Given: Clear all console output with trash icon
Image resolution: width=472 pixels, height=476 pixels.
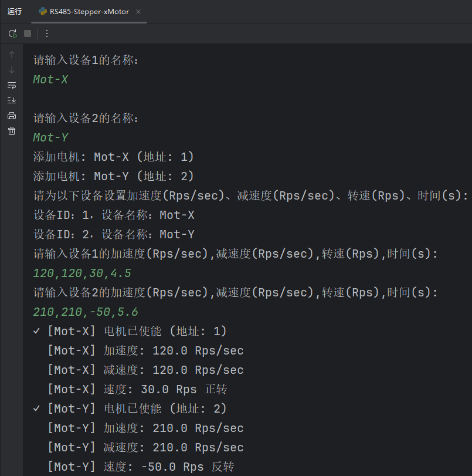Looking at the screenshot, I should coord(12,131).
